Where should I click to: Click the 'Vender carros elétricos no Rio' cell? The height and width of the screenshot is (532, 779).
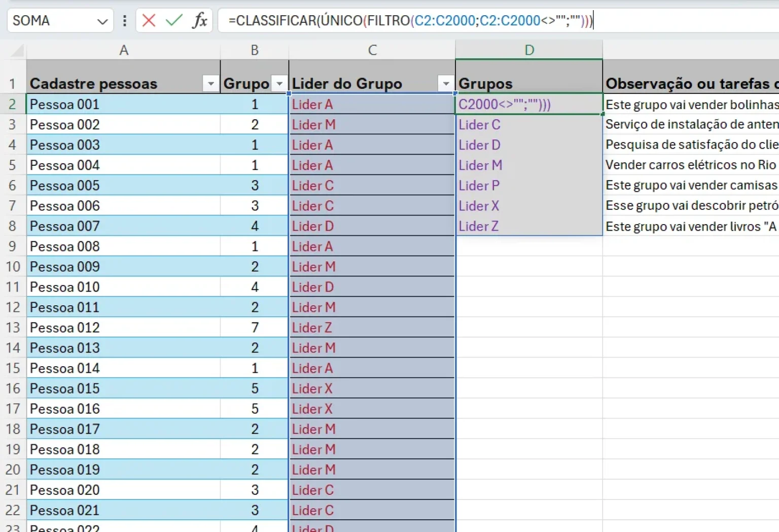click(x=691, y=165)
